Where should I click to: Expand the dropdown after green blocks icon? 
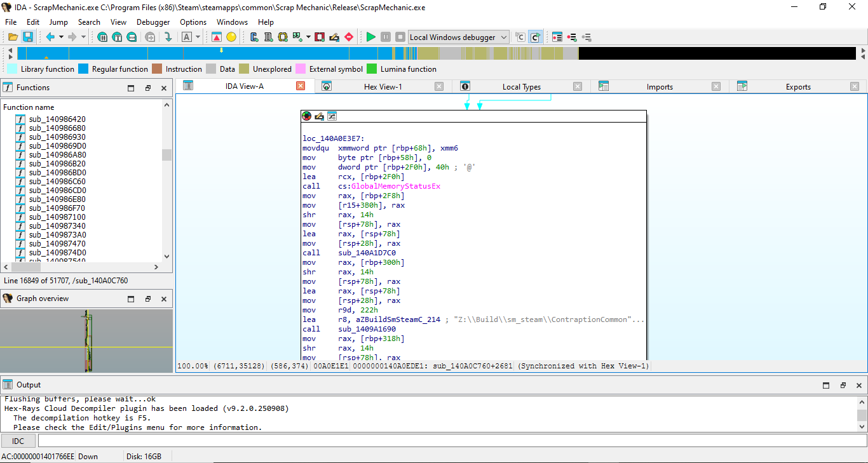[308, 37]
